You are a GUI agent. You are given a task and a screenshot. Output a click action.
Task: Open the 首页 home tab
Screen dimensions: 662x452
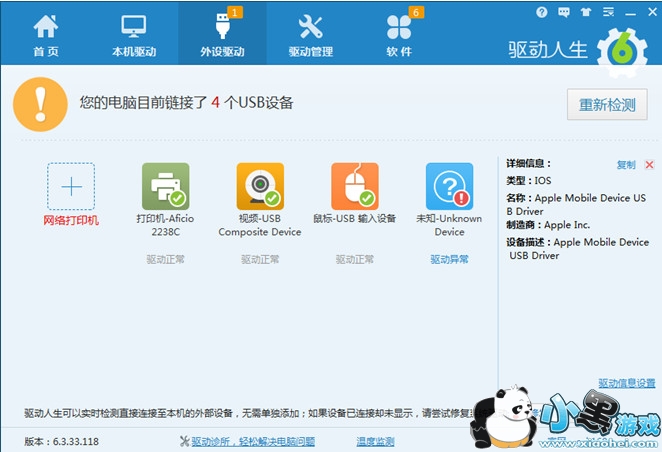point(46,35)
